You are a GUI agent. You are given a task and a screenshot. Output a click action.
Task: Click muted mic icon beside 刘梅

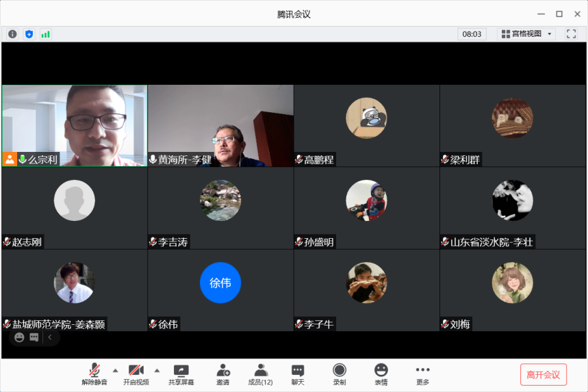pyautogui.click(x=445, y=324)
